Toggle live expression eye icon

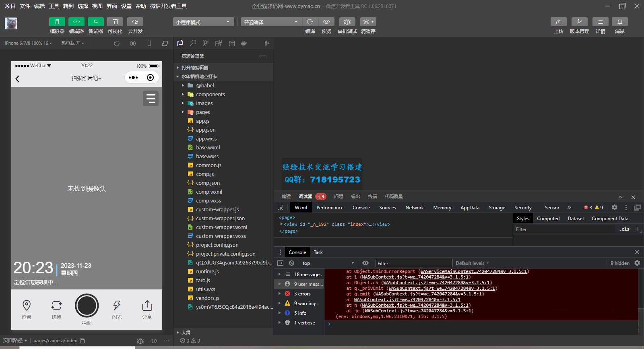click(365, 263)
